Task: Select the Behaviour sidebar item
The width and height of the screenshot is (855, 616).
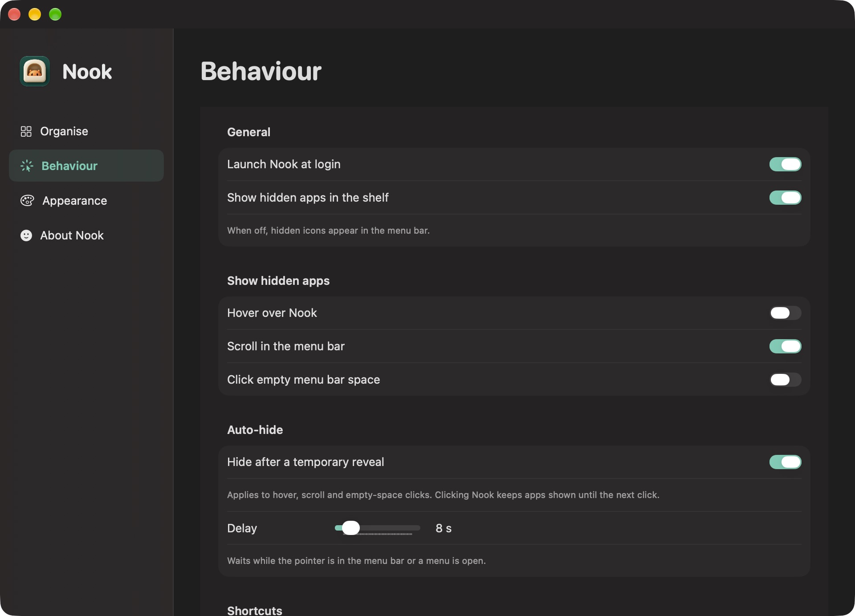Action: [x=86, y=166]
